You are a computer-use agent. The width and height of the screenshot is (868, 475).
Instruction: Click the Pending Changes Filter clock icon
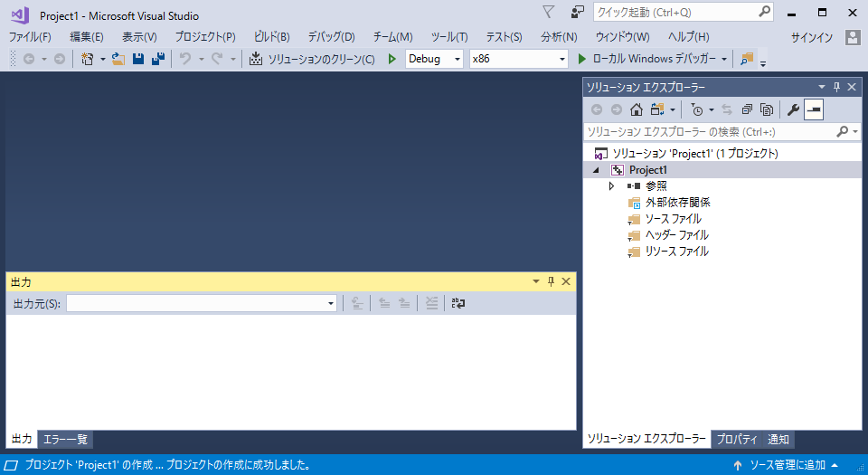697,109
